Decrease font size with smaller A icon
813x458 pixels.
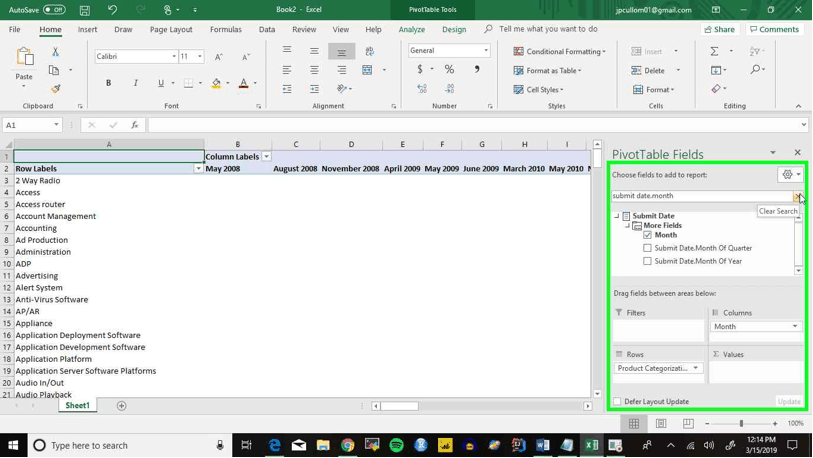[246, 57]
